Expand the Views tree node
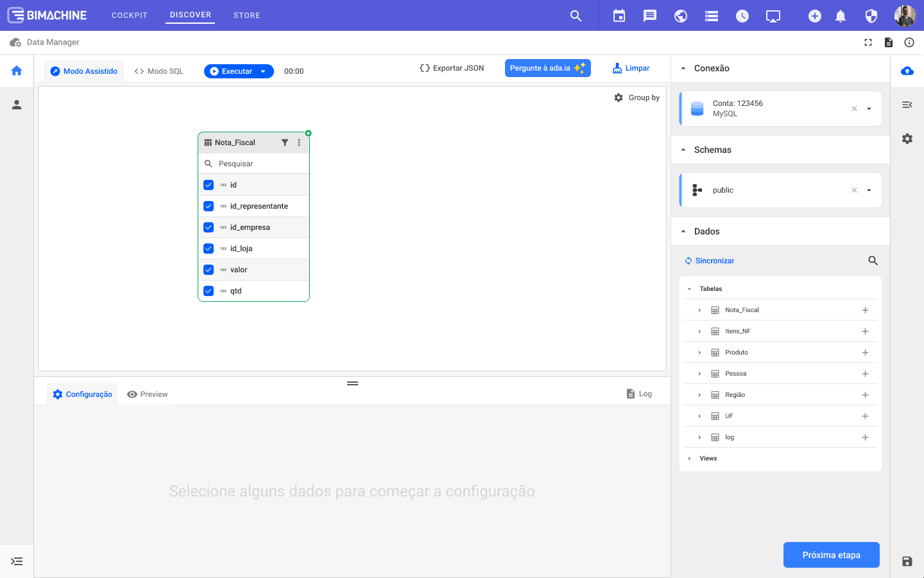 click(690, 459)
